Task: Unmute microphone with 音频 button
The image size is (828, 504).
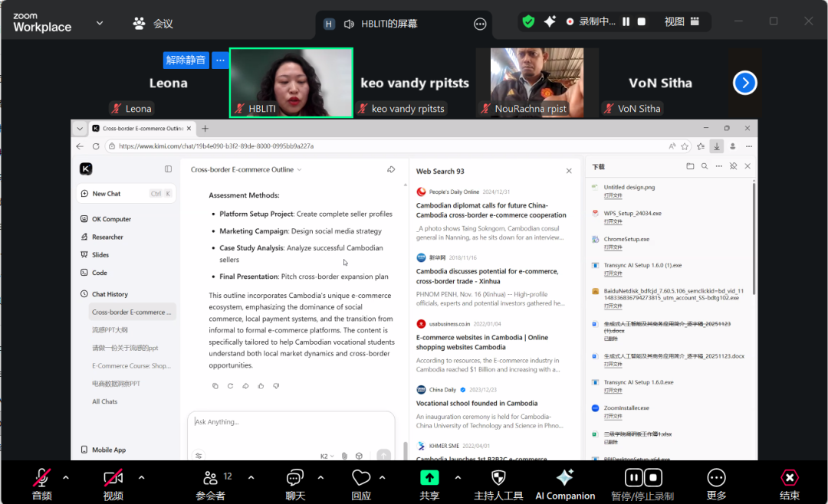Action: tap(42, 478)
